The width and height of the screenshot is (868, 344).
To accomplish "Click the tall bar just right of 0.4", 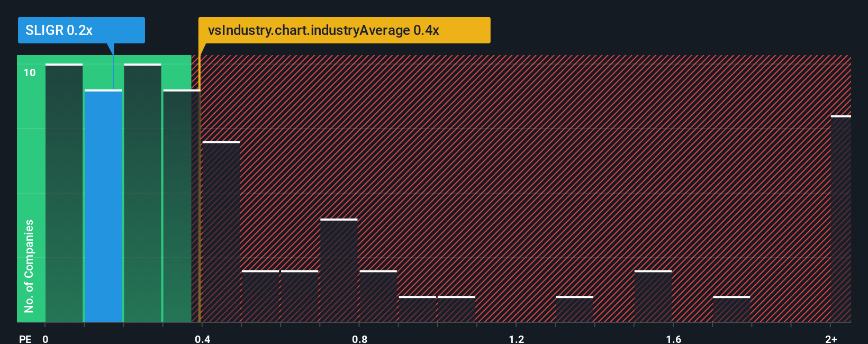I will coord(221,232).
